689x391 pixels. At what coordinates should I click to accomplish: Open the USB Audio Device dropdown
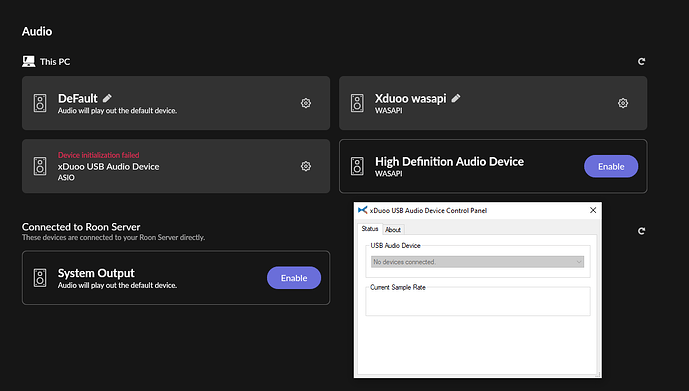tap(478, 262)
